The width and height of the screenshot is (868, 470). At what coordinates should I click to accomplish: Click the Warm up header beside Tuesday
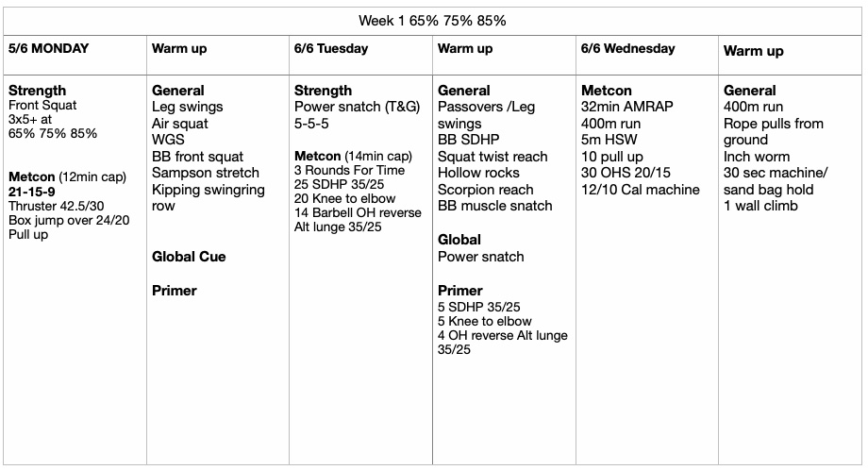(x=468, y=48)
